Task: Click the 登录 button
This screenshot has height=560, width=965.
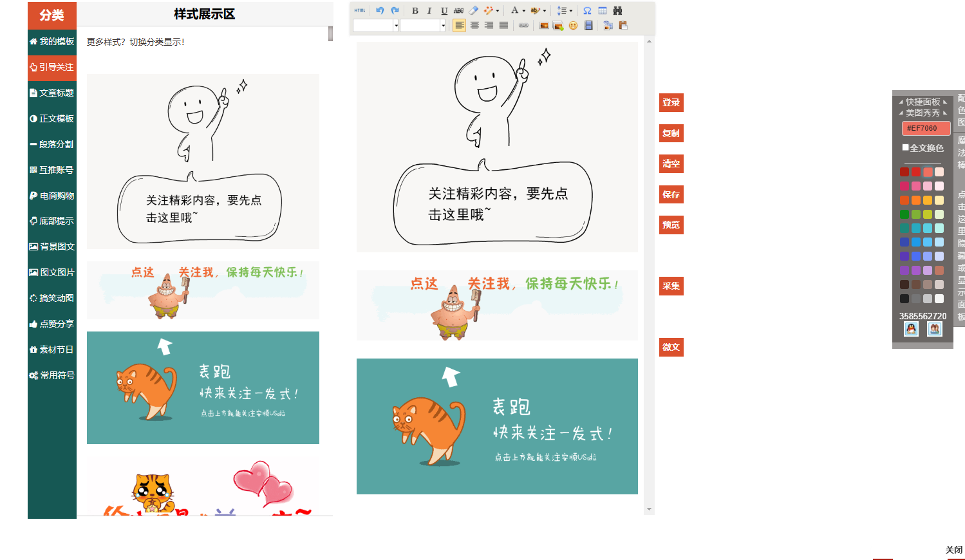Action: click(x=671, y=102)
